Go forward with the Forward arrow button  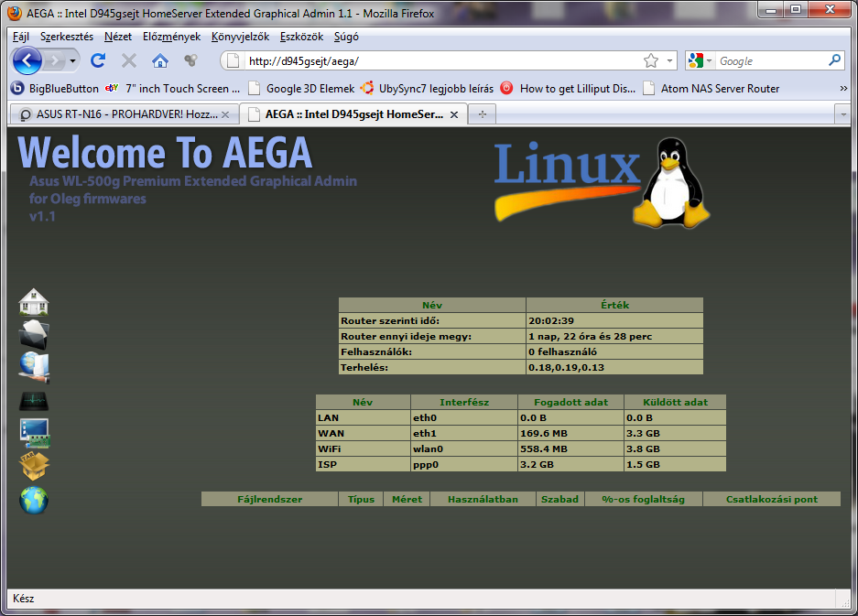coord(54,60)
